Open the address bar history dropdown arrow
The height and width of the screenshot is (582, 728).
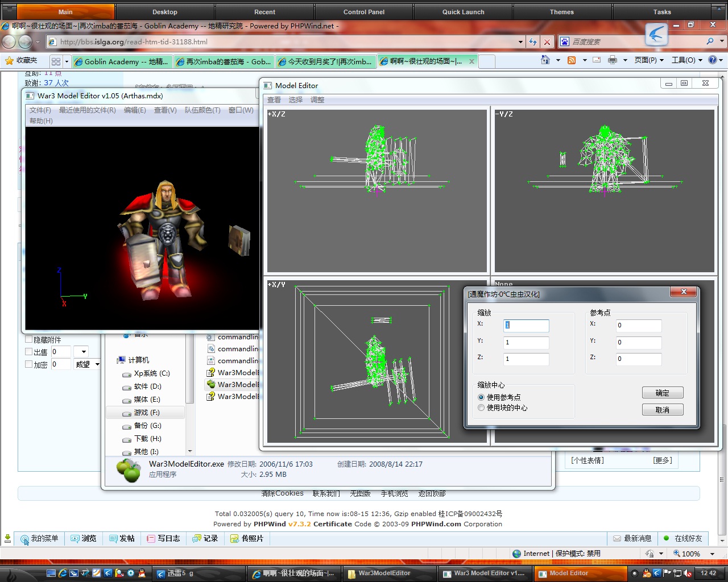coord(520,41)
